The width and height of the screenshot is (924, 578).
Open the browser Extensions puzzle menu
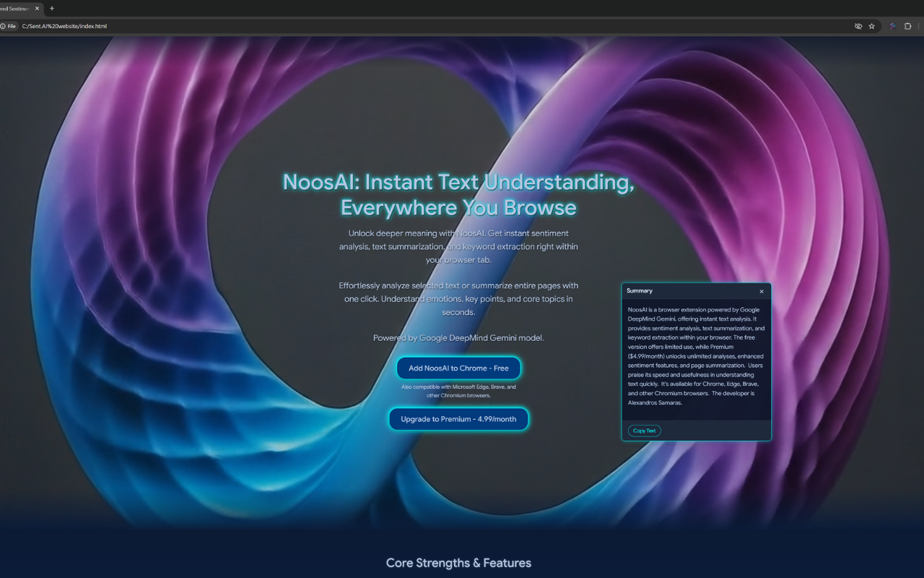(908, 26)
